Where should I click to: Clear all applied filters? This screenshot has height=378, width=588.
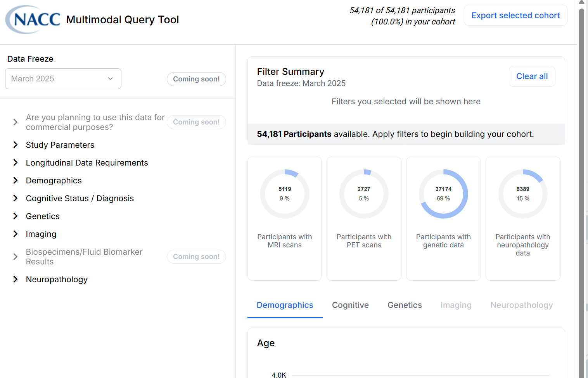coord(532,76)
